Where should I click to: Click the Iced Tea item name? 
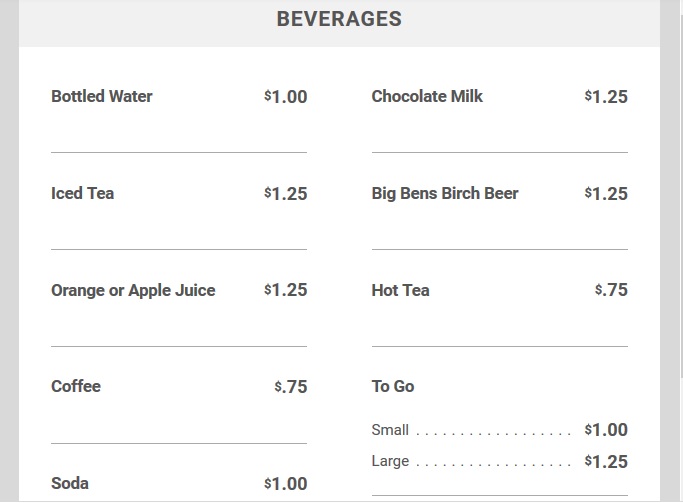83,194
